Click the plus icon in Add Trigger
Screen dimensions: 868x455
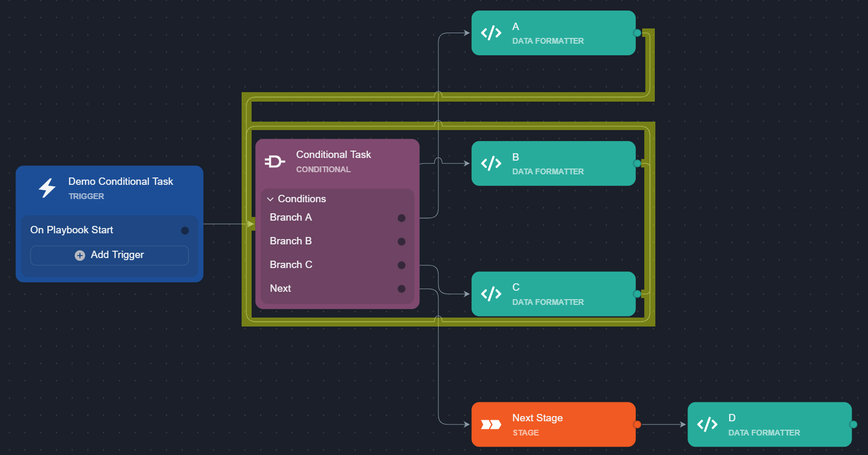click(x=80, y=255)
